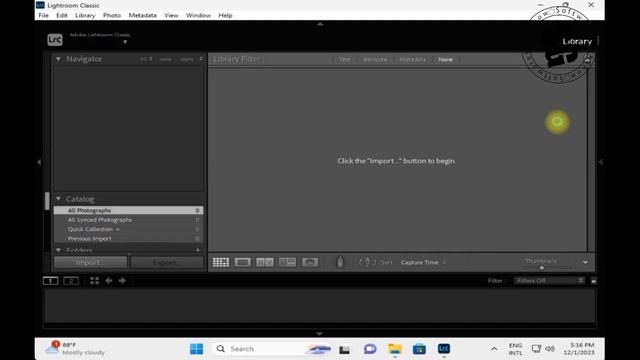This screenshot has height=360, width=640.
Task: Open Compare view (XY) in toolbar
Action: pos(265,262)
